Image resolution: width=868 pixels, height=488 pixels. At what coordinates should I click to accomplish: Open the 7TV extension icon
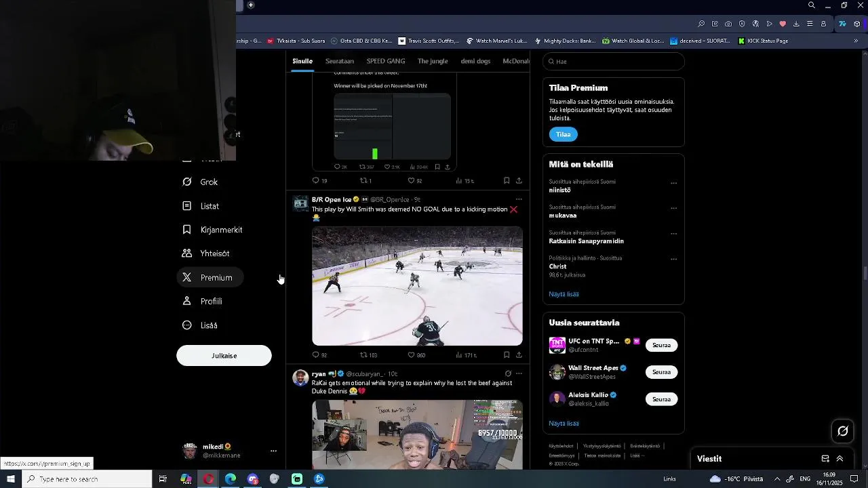[x=842, y=24]
